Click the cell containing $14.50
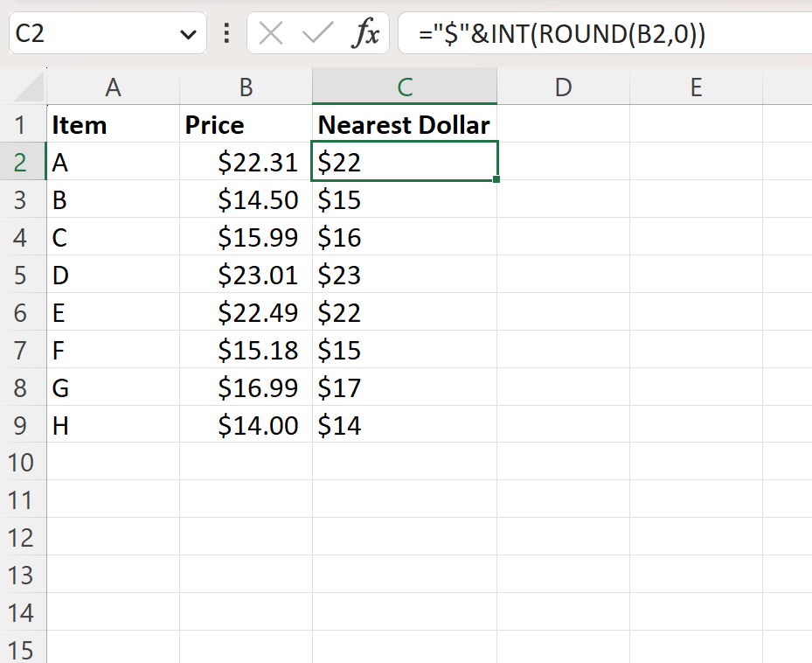The image size is (812, 663). click(x=246, y=199)
